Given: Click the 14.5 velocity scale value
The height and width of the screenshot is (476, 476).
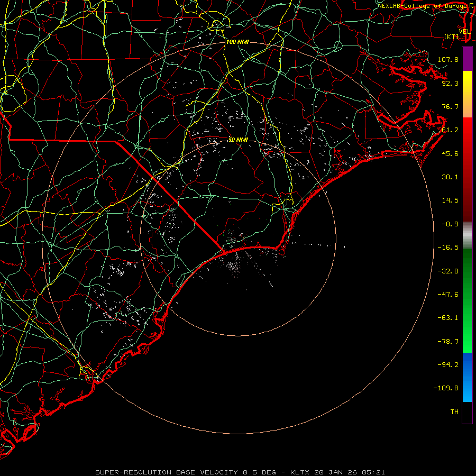Looking at the screenshot, I should [x=450, y=200].
